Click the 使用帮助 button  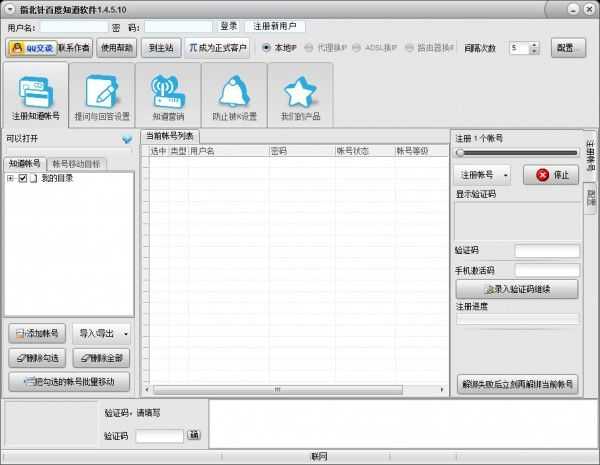(115, 47)
